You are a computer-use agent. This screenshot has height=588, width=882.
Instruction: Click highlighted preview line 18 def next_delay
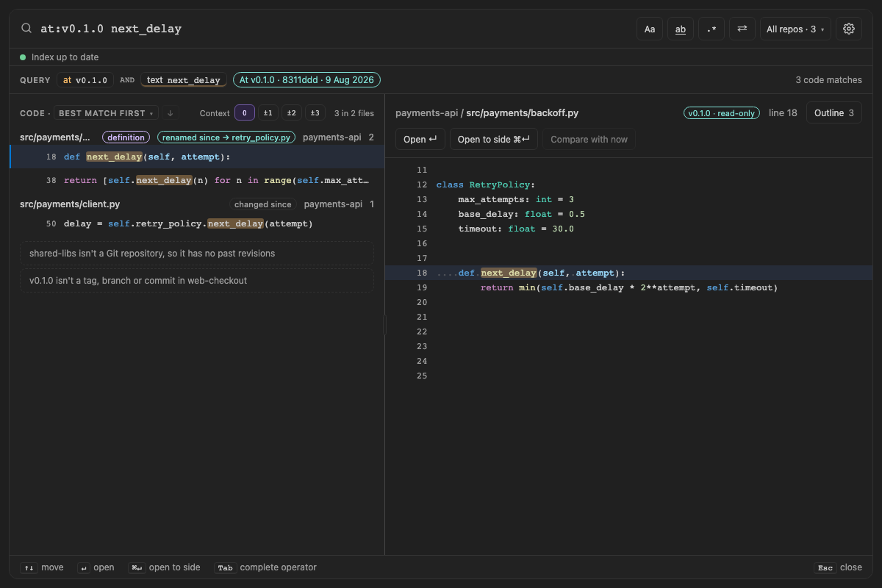629,273
